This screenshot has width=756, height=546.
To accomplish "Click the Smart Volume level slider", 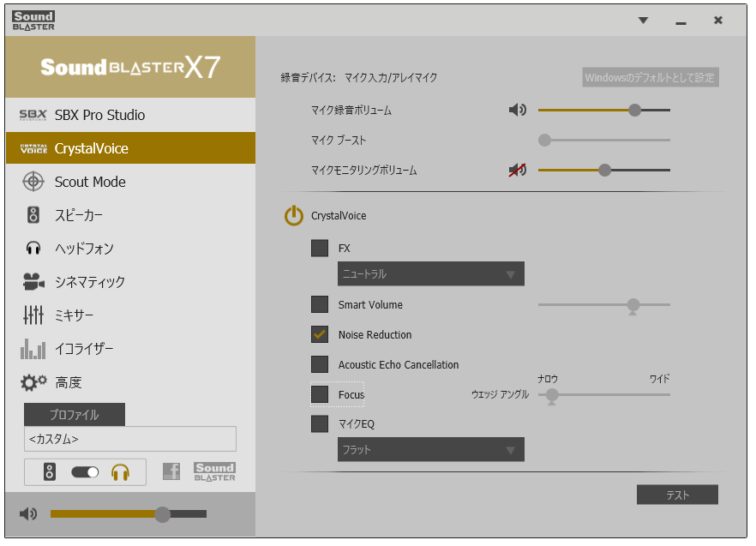I will pos(604,305).
